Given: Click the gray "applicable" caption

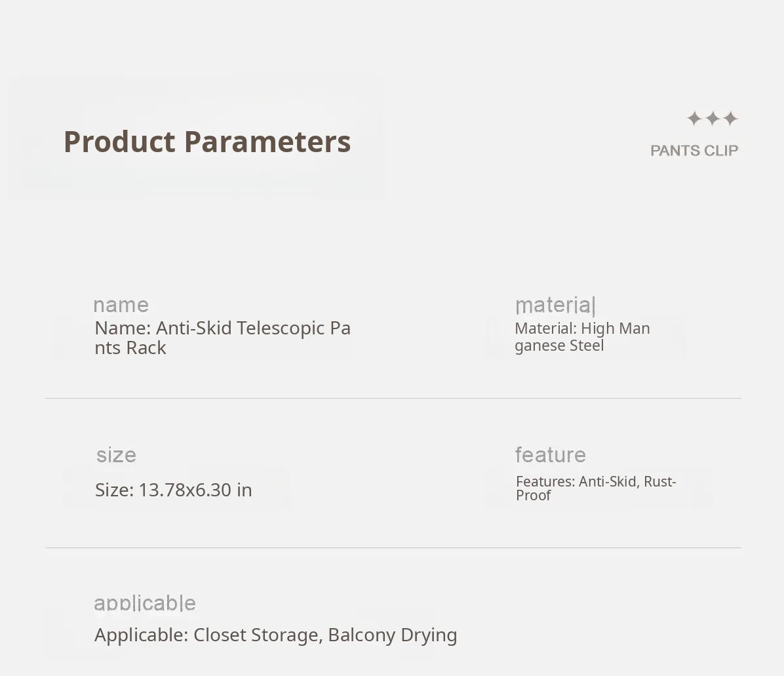Looking at the screenshot, I should (x=145, y=603).
